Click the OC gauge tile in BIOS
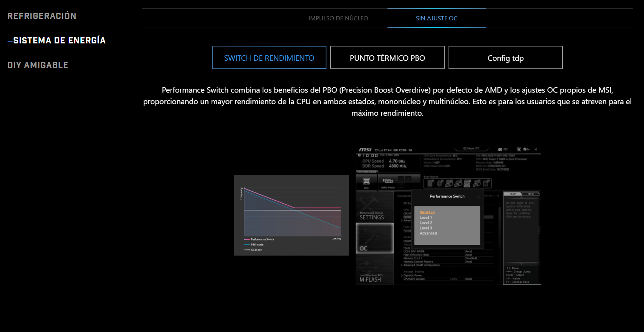 pyautogui.click(x=374, y=239)
